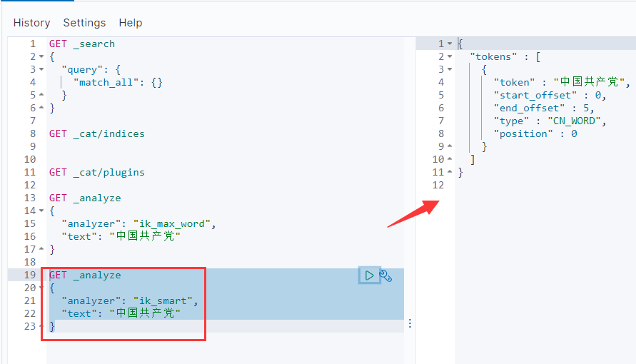
Task: Fold the block ending at editor line 17
Action: pyautogui.click(x=41, y=249)
